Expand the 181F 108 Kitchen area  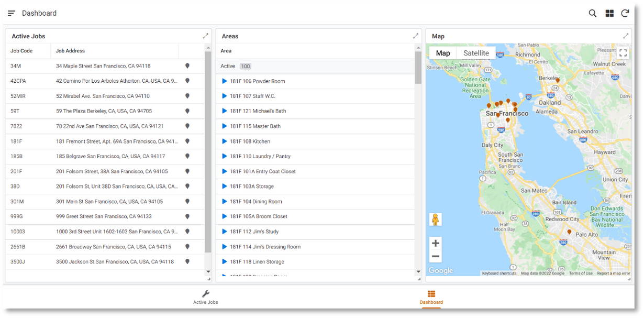point(225,141)
